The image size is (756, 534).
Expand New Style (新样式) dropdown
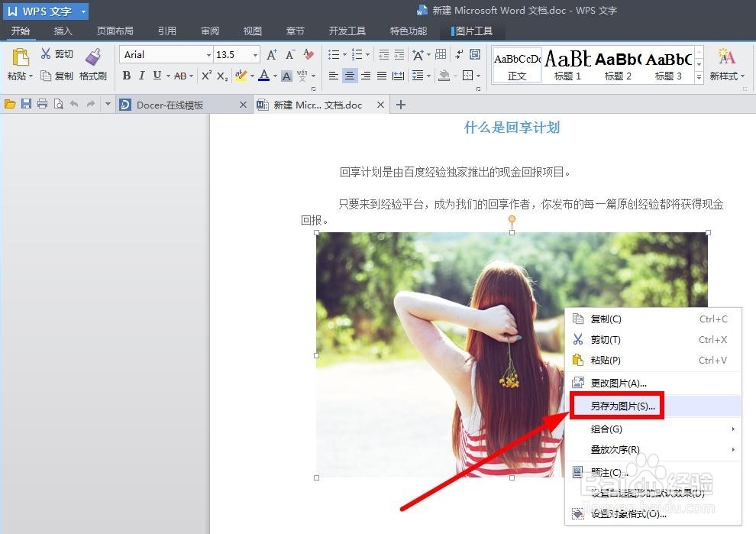point(743,76)
